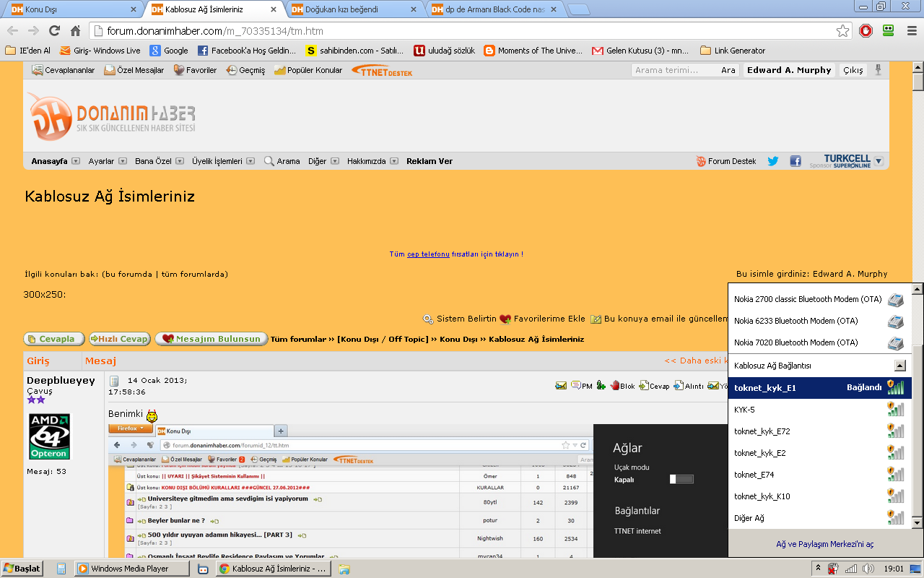Send PM to Deepblueyey
The width and height of the screenshot is (924, 578).
coord(581,386)
